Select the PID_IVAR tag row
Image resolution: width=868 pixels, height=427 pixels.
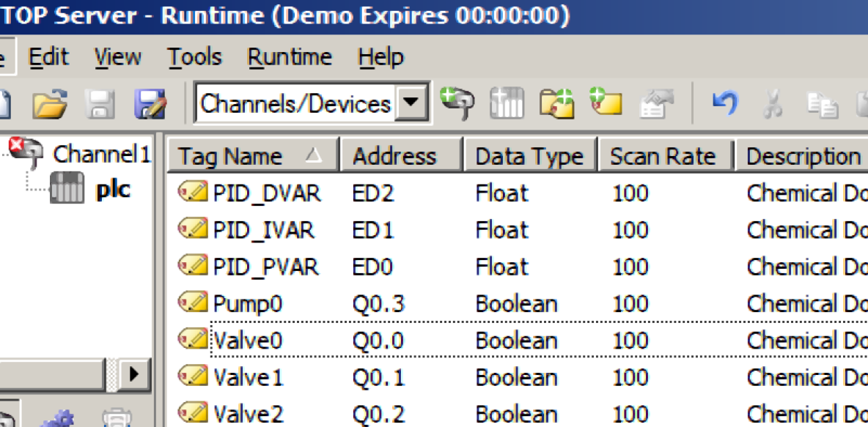tap(518, 229)
